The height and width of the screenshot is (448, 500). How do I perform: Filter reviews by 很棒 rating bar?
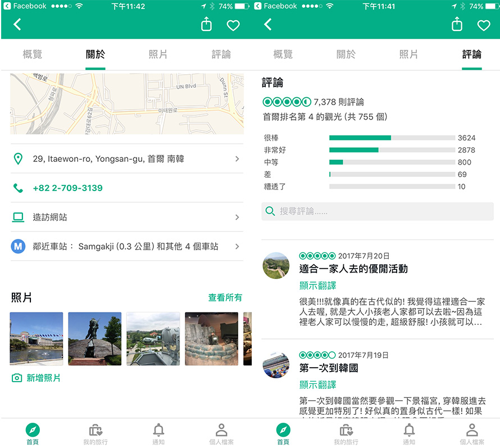click(392, 138)
